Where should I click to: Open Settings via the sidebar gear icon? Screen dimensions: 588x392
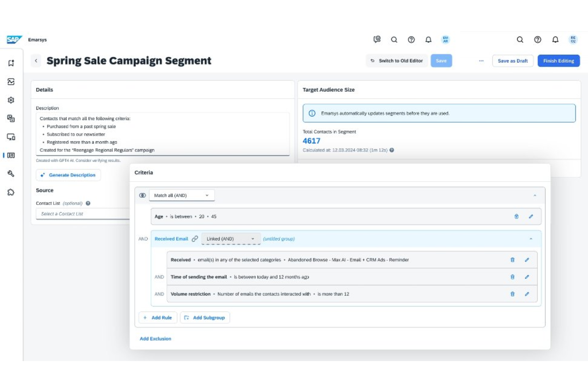[12, 100]
